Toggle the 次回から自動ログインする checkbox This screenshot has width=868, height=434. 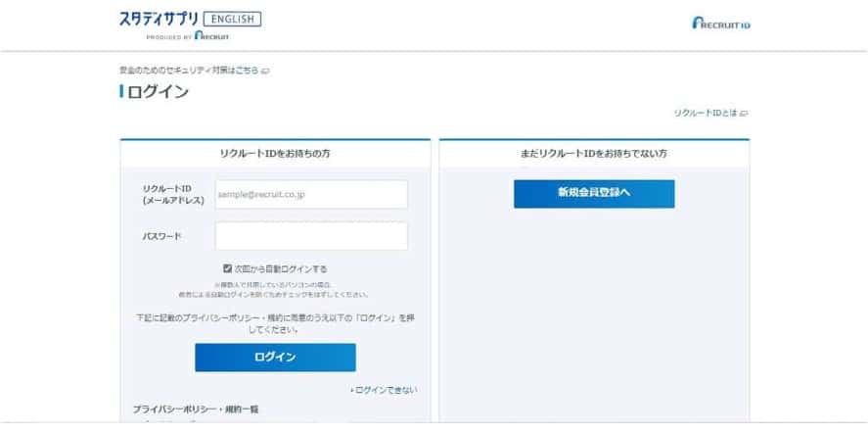tap(228, 268)
